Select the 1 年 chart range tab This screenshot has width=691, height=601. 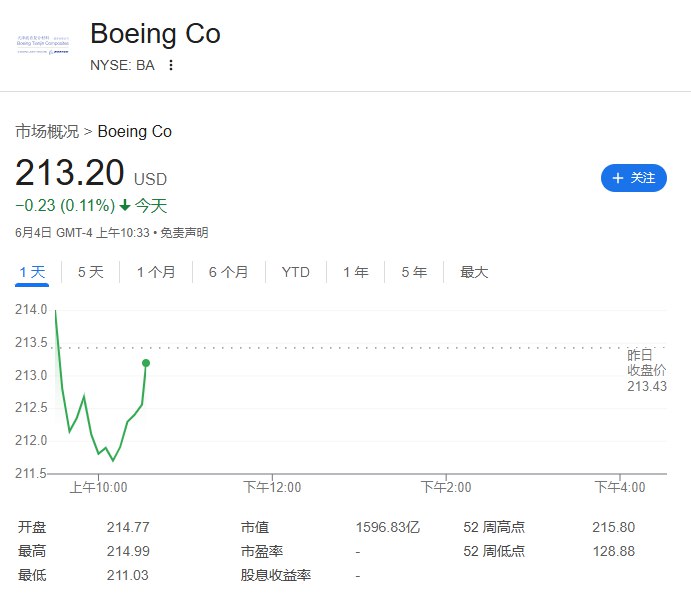pyautogui.click(x=356, y=272)
